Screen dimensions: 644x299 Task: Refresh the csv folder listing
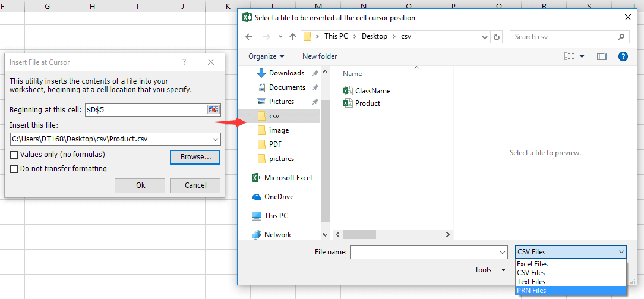click(497, 36)
